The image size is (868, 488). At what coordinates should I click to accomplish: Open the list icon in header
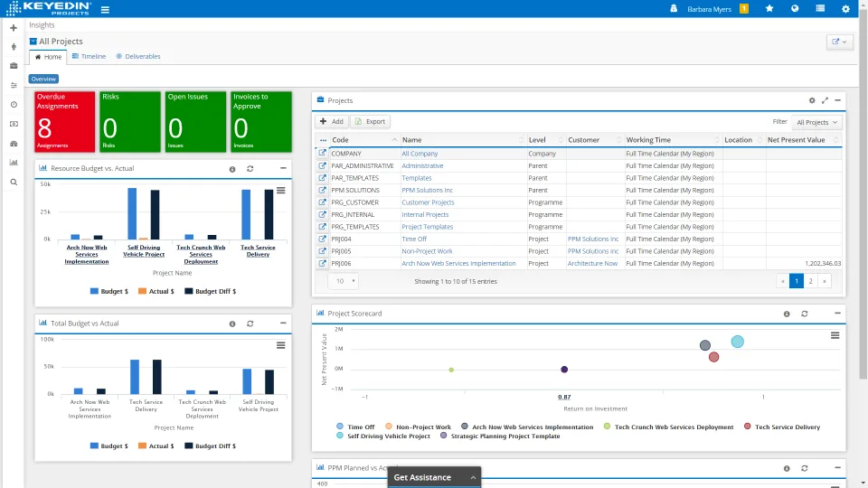[820, 9]
